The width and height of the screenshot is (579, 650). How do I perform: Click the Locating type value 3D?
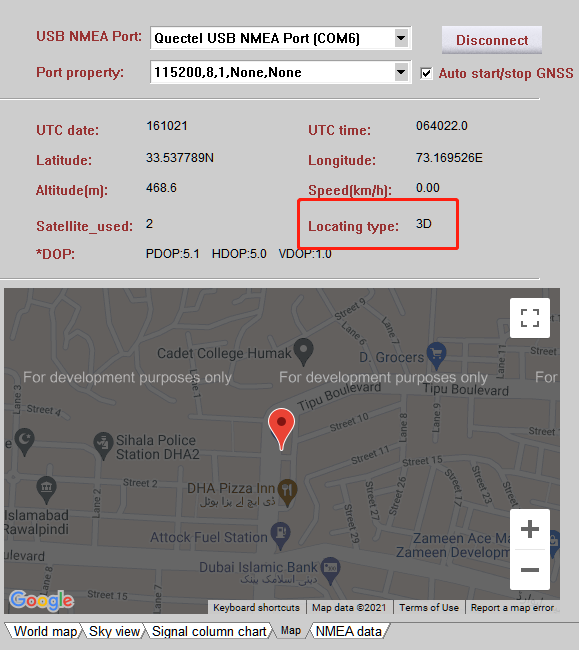coord(424,224)
